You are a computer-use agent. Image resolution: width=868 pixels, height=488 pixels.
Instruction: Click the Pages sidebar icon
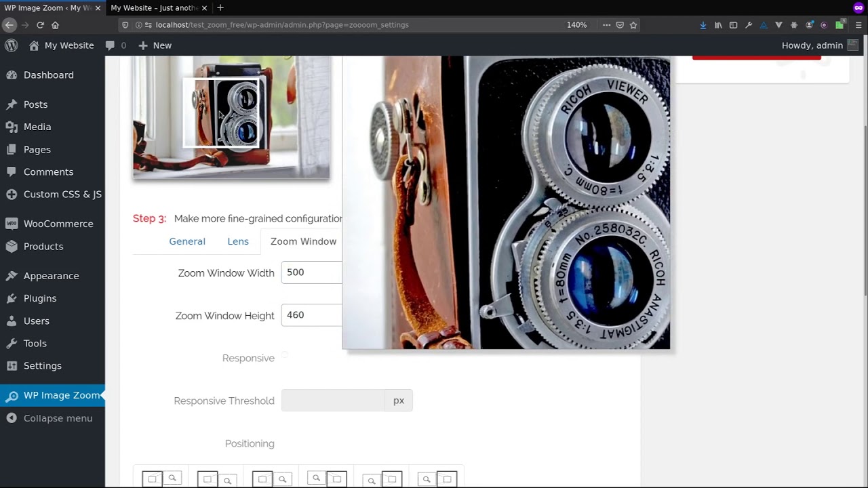click(x=12, y=150)
